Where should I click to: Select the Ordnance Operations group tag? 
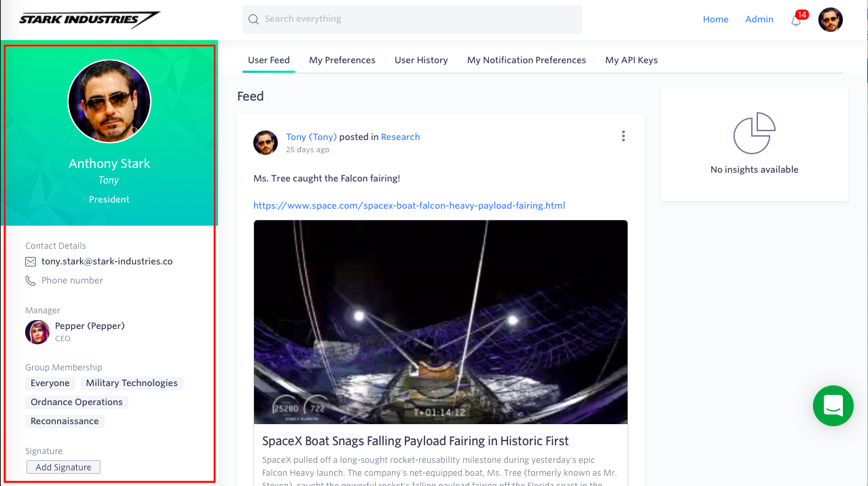tap(77, 402)
